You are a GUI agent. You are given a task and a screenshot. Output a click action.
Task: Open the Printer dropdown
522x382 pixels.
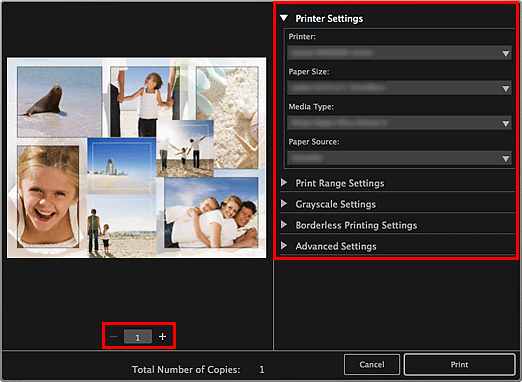[399, 53]
